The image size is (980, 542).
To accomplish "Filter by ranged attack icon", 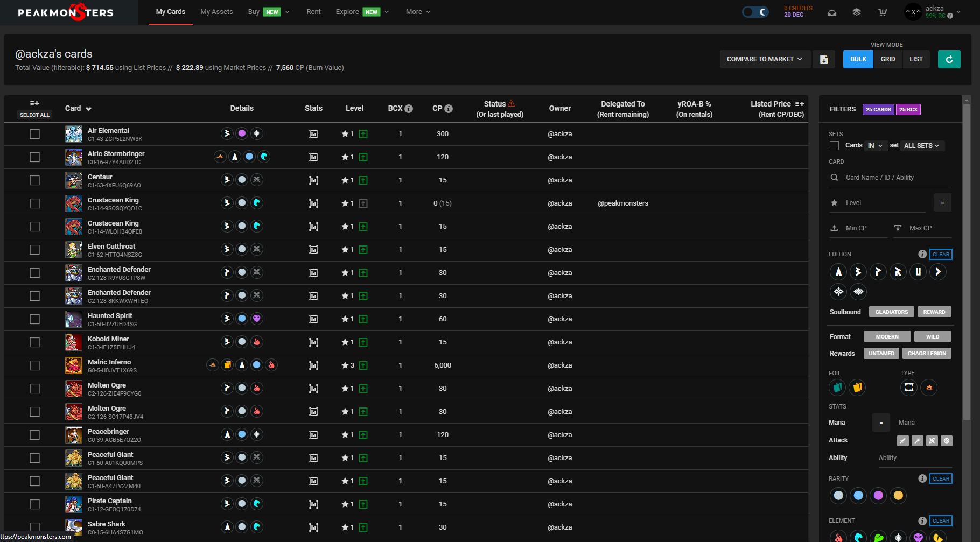I will pos(932,441).
